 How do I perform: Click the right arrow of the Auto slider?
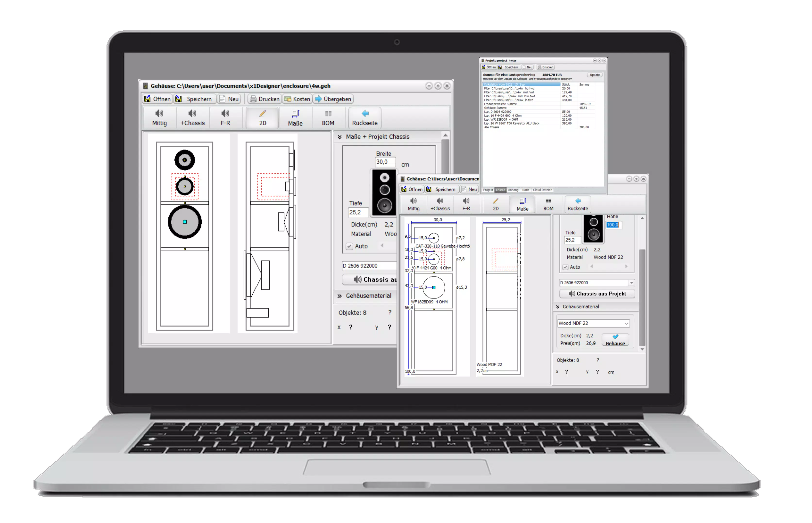626,266
